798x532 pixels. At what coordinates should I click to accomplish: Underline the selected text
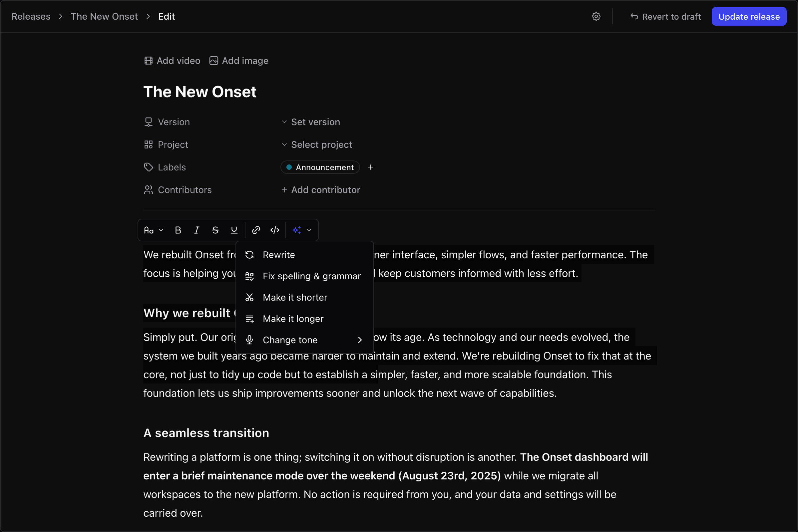click(x=234, y=230)
